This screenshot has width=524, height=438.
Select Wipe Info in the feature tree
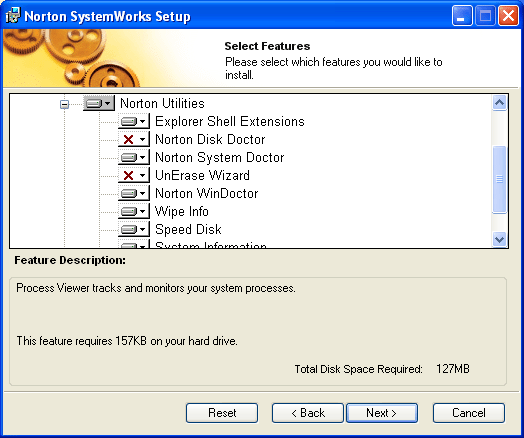(181, 211)
